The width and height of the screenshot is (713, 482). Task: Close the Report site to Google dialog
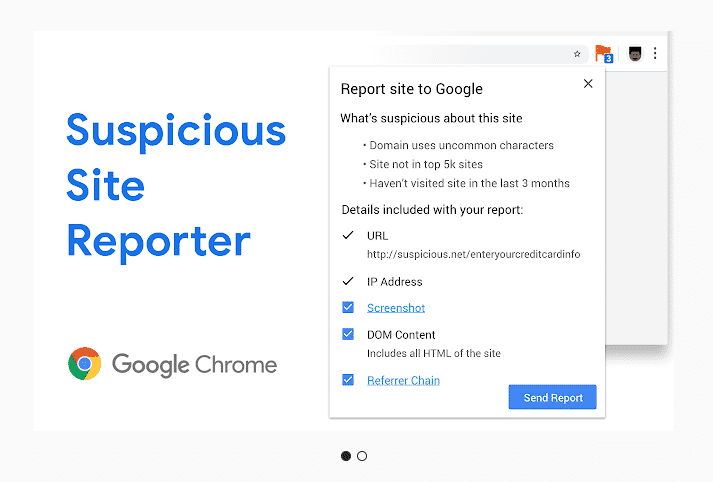pos(588,84)
